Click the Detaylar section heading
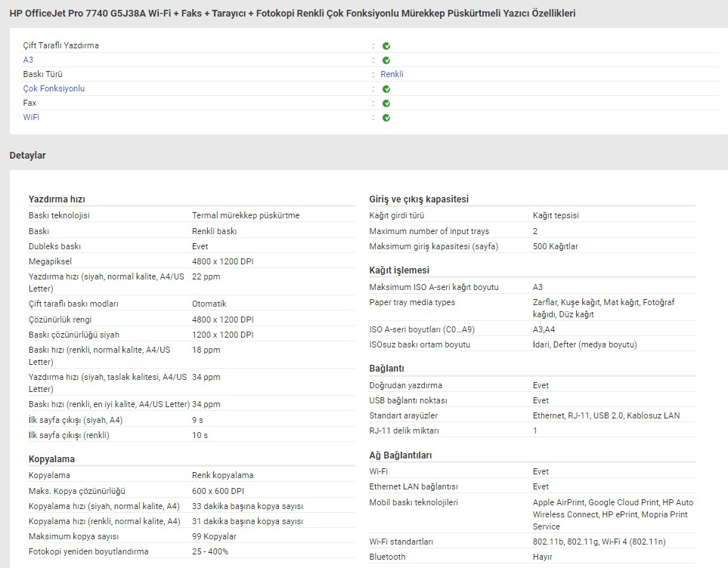Viewport: 728px width, 568px height. tap(27, 156)
